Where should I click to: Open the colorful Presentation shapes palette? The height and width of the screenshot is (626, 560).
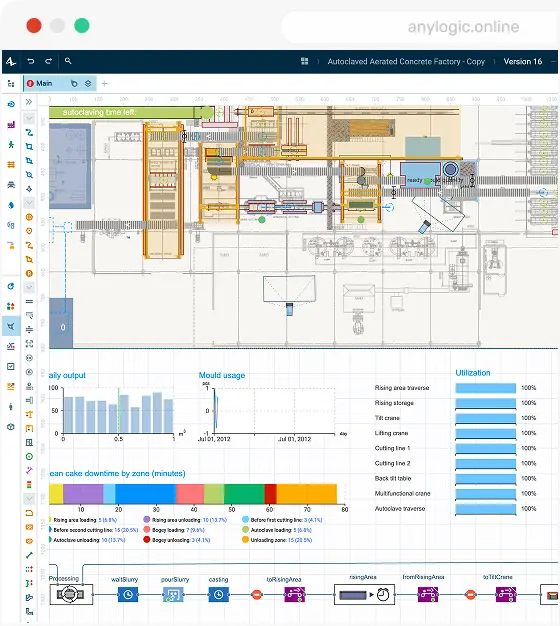point(11,306)
